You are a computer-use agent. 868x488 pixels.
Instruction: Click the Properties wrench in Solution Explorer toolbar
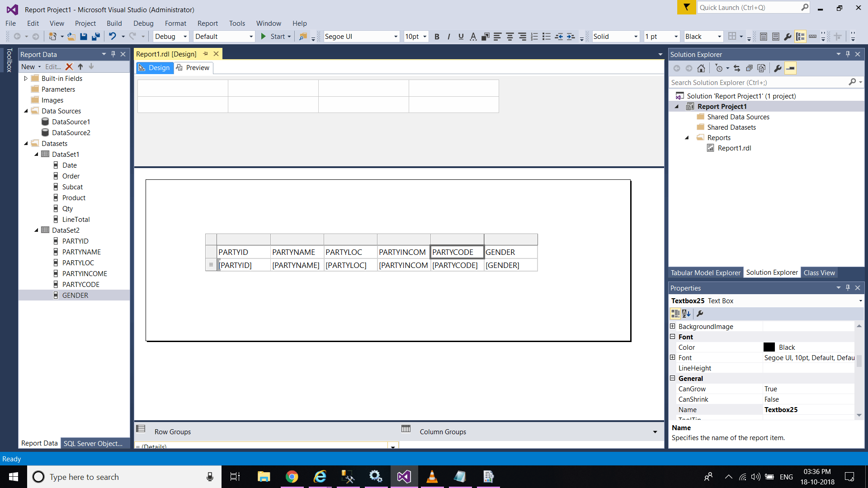[778, 68]
